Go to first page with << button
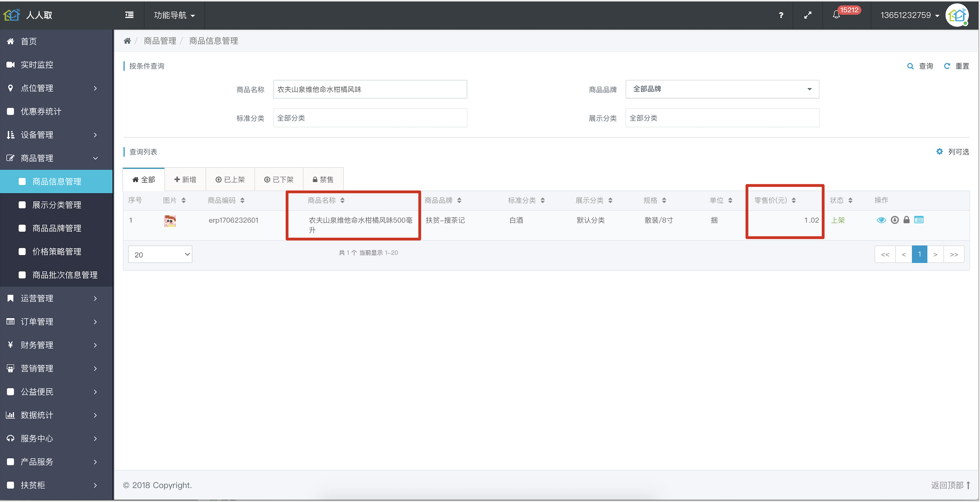The height and width of the screenshot is (502, 980). click(x=885, y=254)
